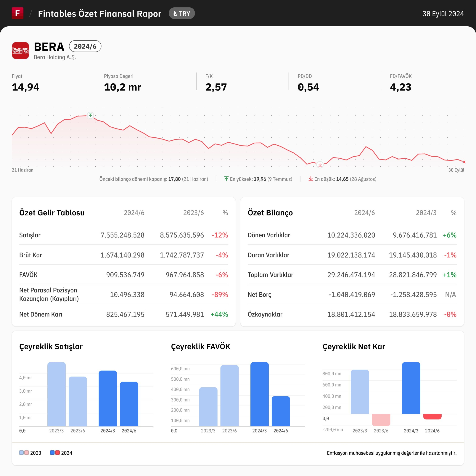Click the 2024/3 bar in Çeyreklik Satışlar
This screenshot has height=476, width=476.
click(108, 398)
